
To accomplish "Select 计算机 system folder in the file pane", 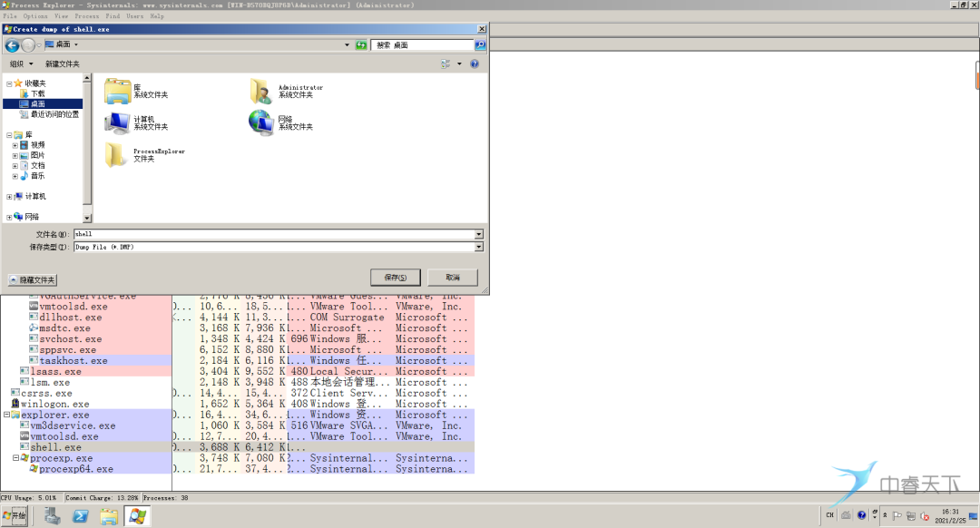I will click(x=136, y=123).
